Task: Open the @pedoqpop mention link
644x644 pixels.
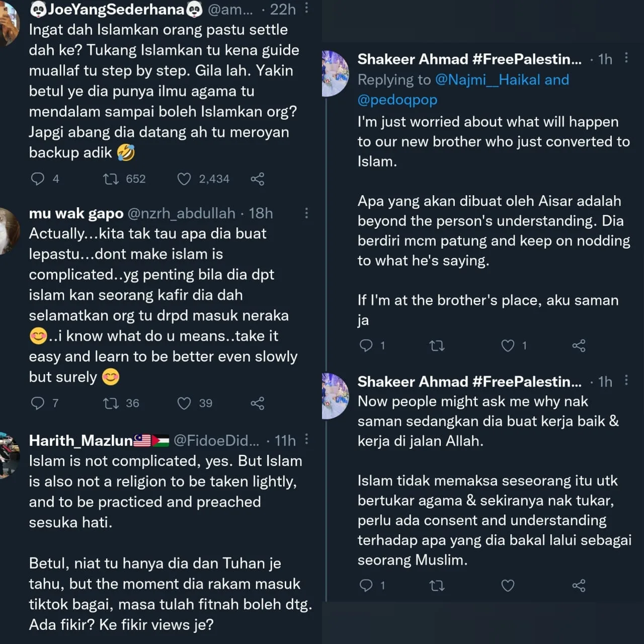Action: pyautogui.click(x=397, y=100)
